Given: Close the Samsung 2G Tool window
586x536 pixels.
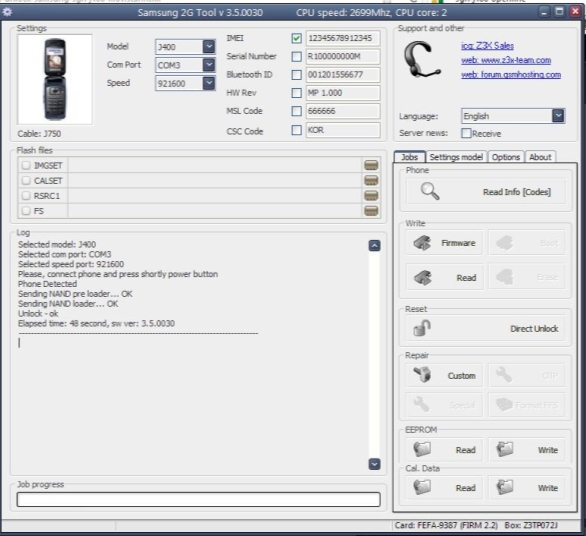Looking at the screenshot, I should [x=575, y=12].
